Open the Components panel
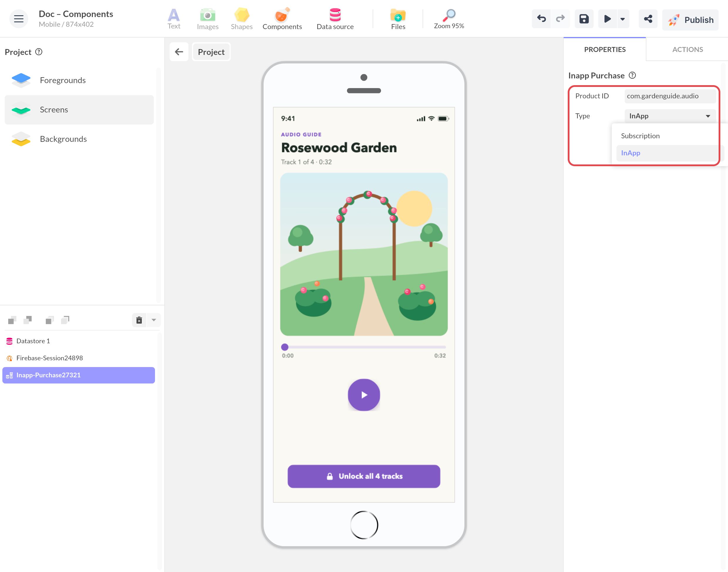The height and width of the screenshot is (572, 728). (282, 19)
